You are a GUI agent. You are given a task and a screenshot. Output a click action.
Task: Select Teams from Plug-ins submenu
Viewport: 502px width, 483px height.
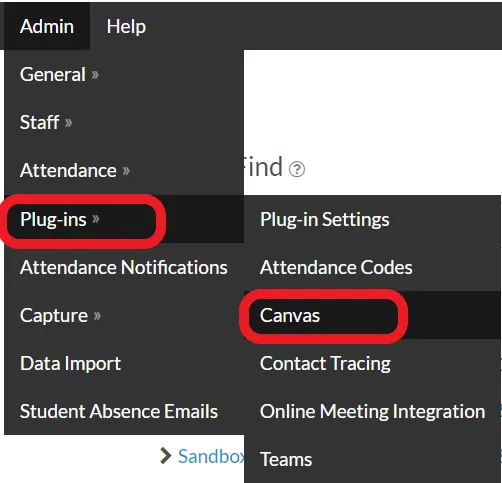(372, 459)
